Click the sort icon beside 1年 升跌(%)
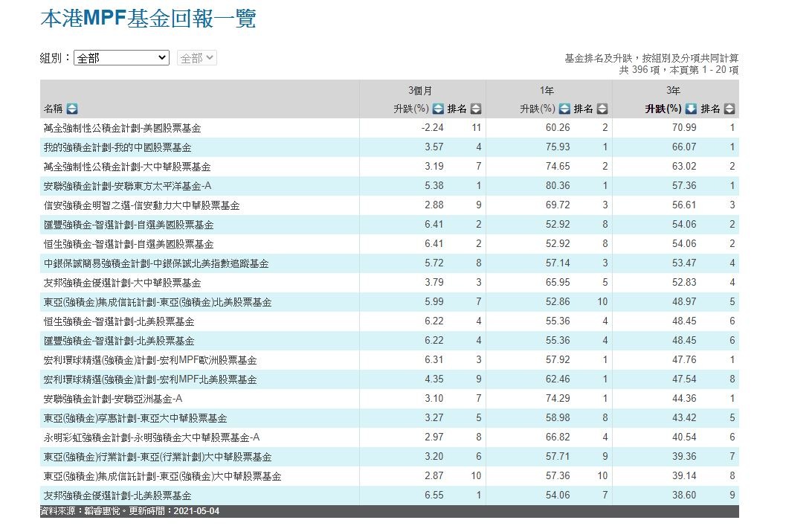The image size is (812, 526). (564, 109)
